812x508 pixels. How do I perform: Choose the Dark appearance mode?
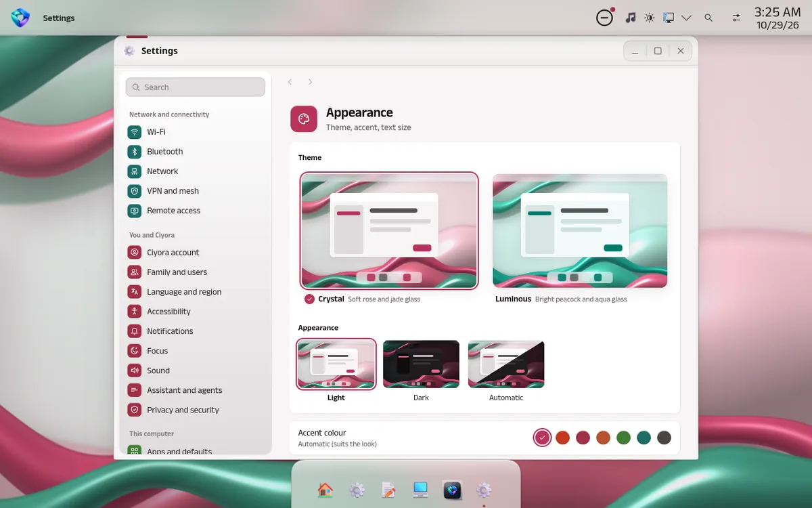421,364
